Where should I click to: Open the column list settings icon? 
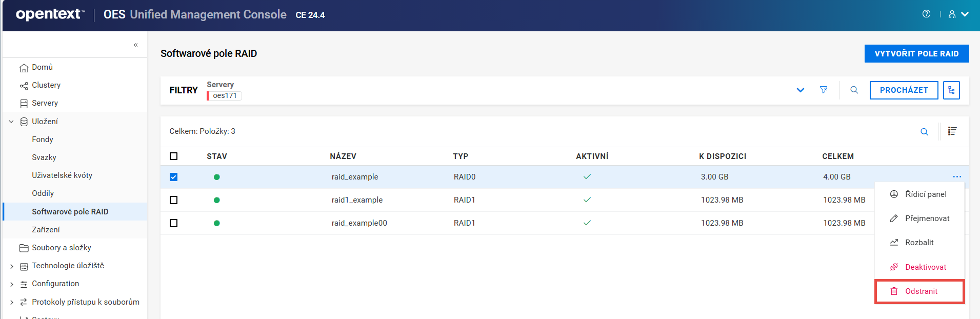pos(952,131)
